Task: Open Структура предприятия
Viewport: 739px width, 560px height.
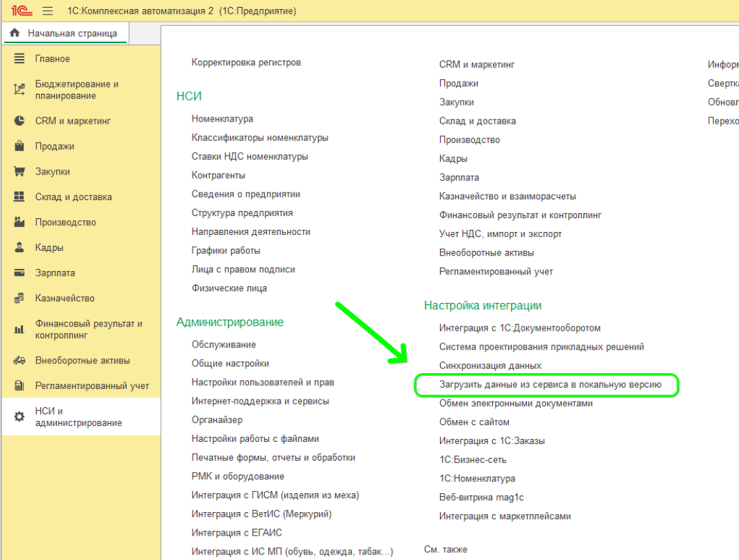Action: tap(242, 213)
